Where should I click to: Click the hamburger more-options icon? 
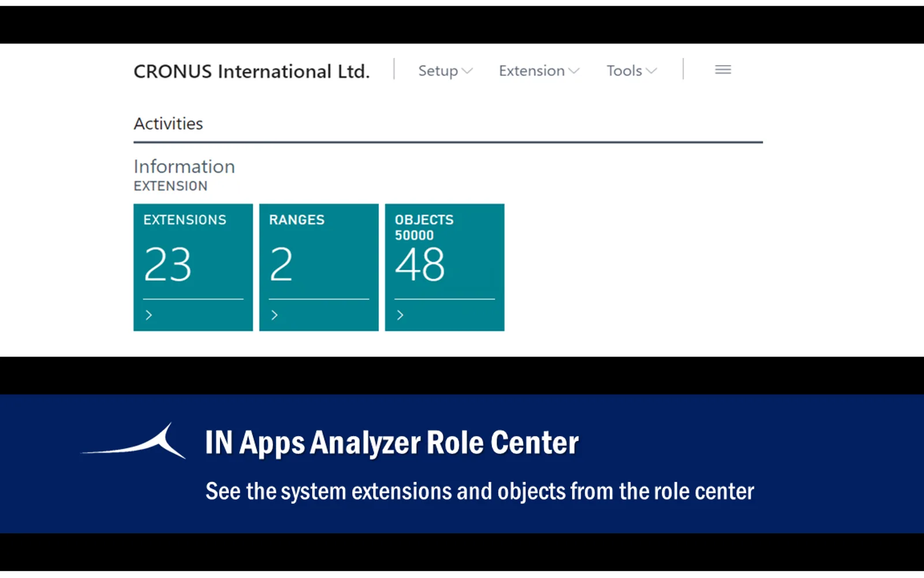[x=723, y=70]
